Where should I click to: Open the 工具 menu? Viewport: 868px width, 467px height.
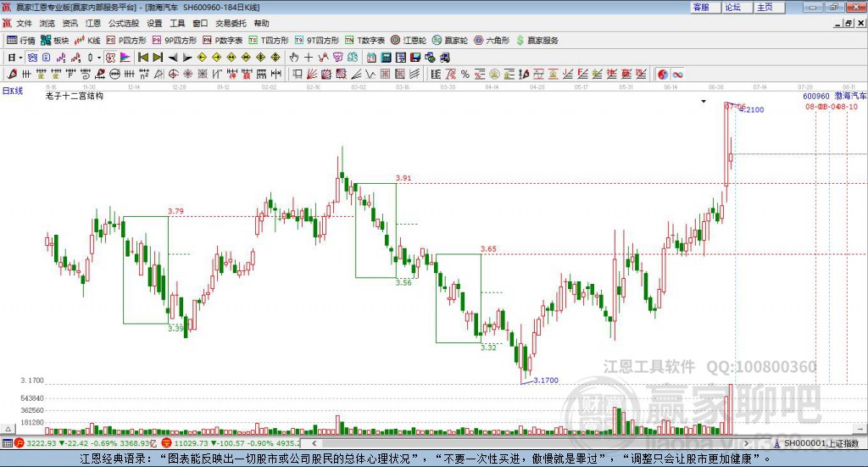(x=177, y=23)
